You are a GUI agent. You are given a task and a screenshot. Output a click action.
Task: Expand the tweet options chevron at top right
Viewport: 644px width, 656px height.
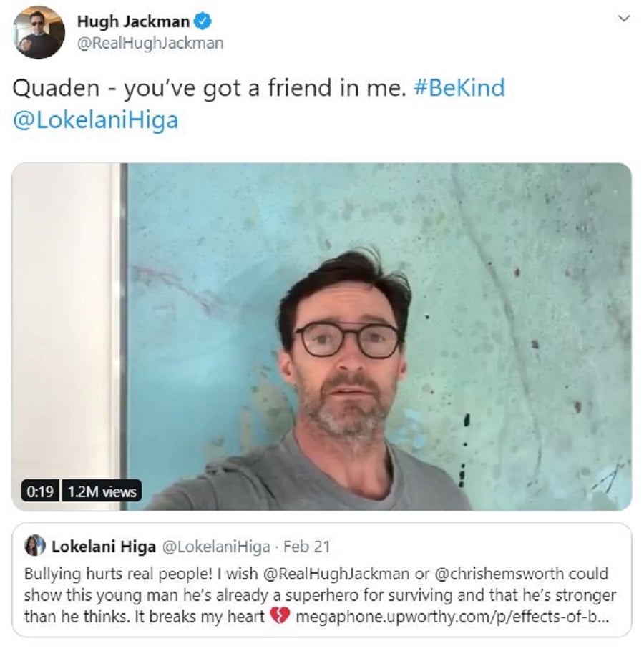pos(624,19)
